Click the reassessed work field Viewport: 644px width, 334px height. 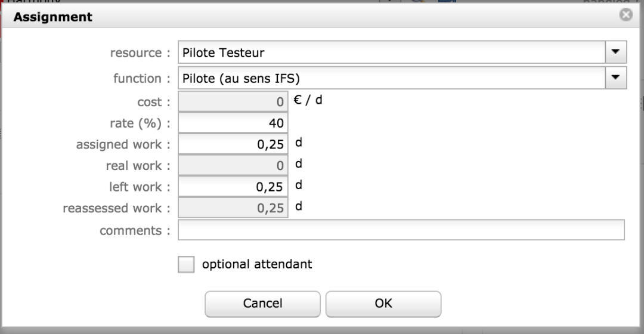click(x=233, y=208)
